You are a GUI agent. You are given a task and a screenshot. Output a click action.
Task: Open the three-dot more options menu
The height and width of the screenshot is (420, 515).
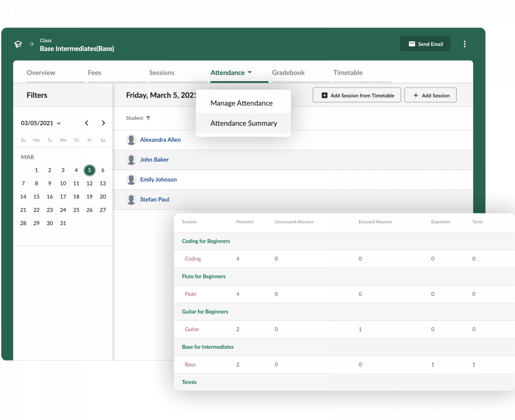[x=464, y=44]
